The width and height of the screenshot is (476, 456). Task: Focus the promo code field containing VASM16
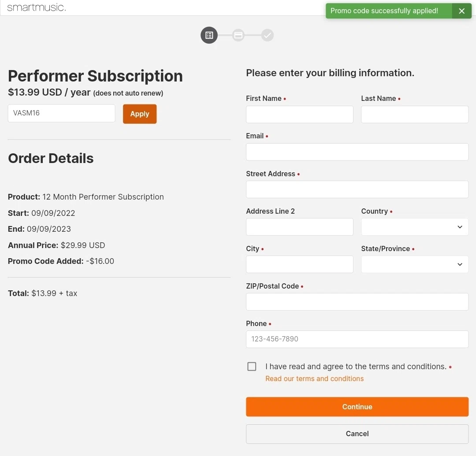[x=62, y=113]
